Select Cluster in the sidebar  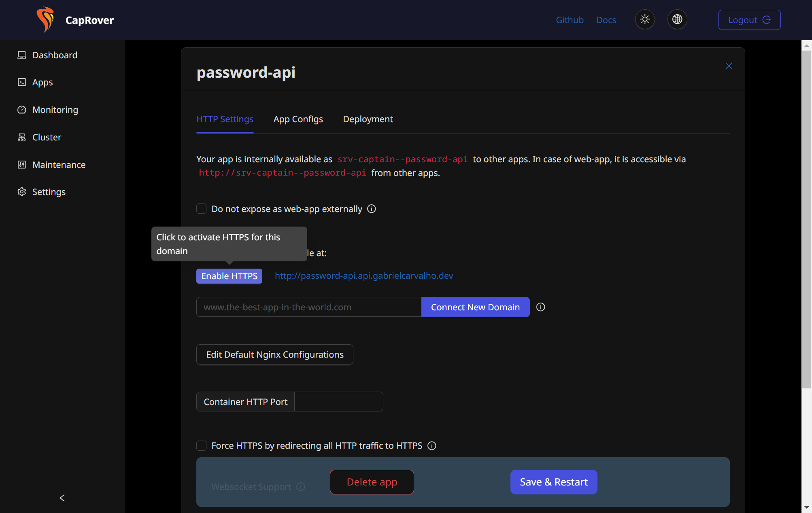(x=47, y=137)
